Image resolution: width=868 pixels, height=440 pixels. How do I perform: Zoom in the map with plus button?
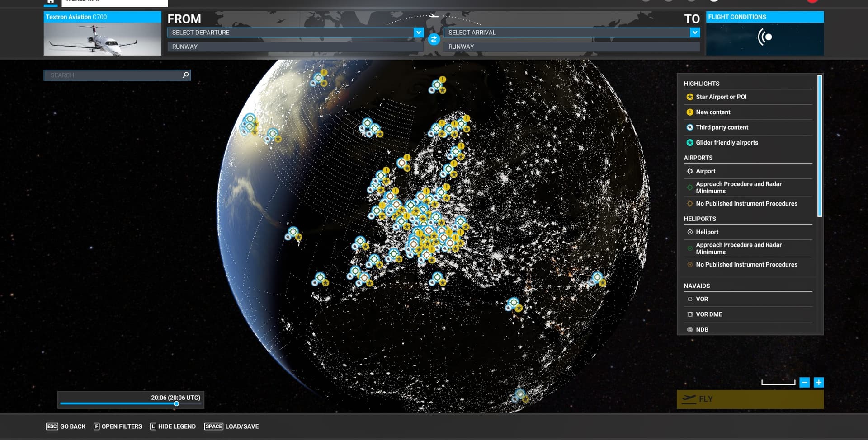818,383
